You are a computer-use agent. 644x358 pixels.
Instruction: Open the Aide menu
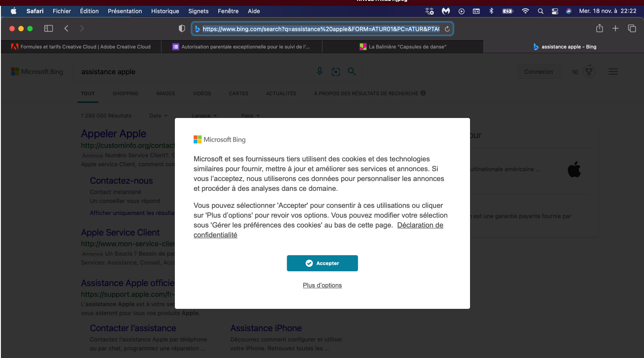click(x=254, y=11)
